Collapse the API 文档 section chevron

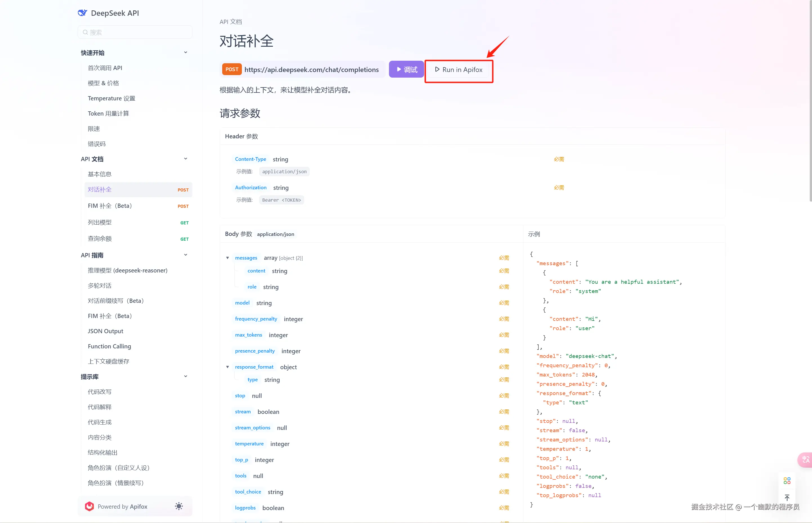pyautogui.click(x=185, y=159)
